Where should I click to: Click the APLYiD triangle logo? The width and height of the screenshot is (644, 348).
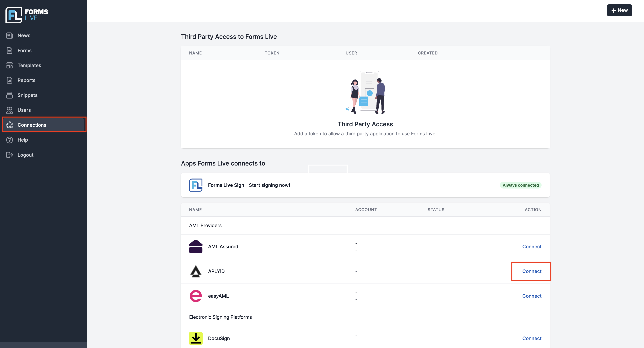tap(196, 271)
